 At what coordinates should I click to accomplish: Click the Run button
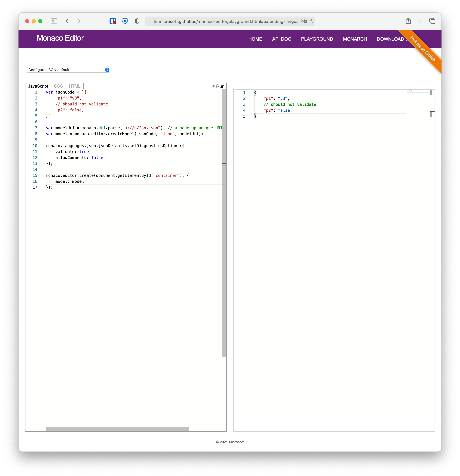point(218,86)
